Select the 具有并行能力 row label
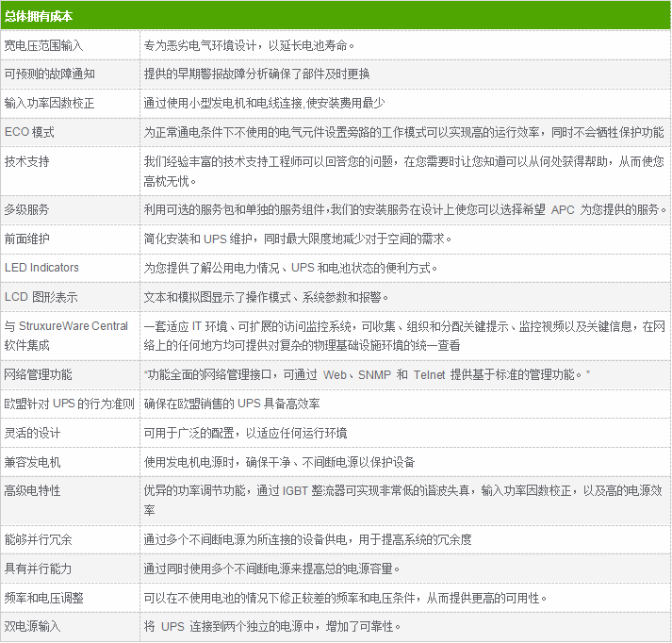The height and width of the screenshot is (643, 672). pyautogui.click(x=38, y=569)
